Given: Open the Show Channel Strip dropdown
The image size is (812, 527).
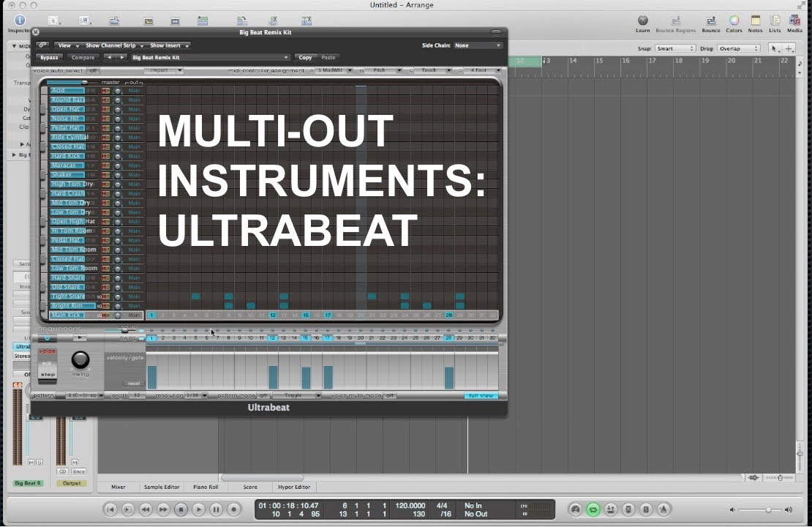Looking at the screenshot, I should 114,45.
